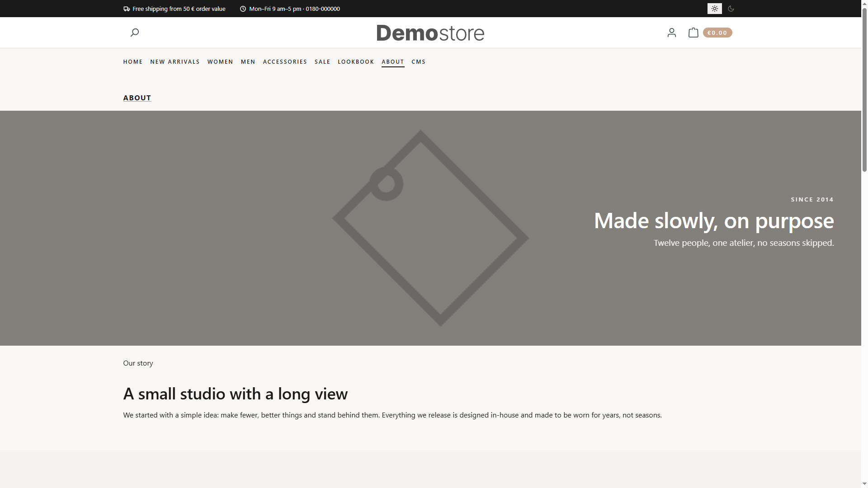This screenshot has height=488, width=868.
Task: Click the 'Made slowly, on purpose' headline
Action: coord(714,221)
